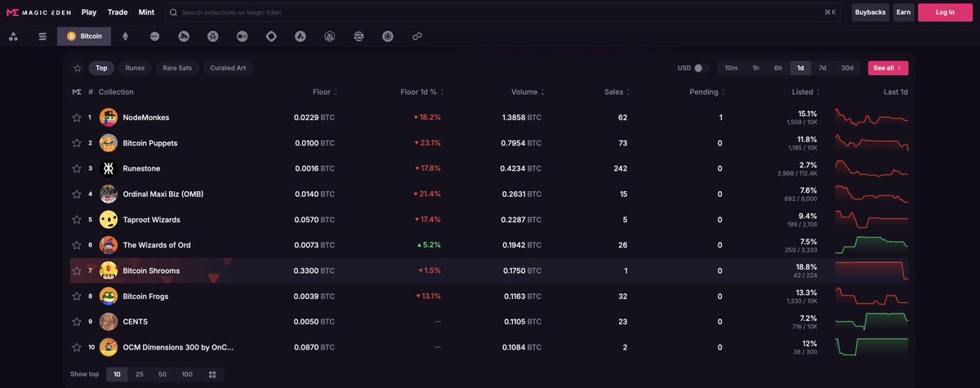Set time range to 30d
This screenshot has height=388, width=980.
(847, 68)
